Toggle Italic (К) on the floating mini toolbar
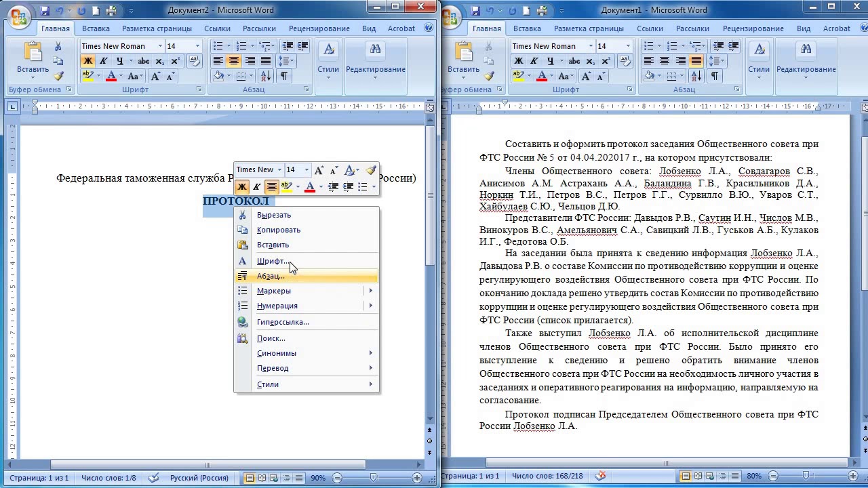 [256, 186]
